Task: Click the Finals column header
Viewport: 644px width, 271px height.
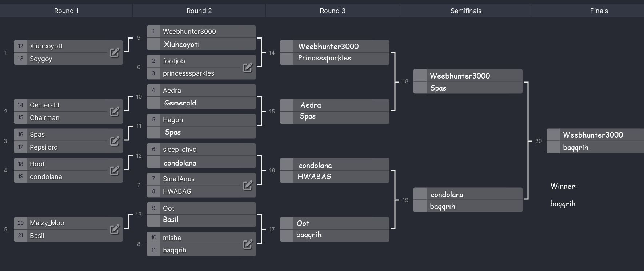Action: tap(599, 11)
